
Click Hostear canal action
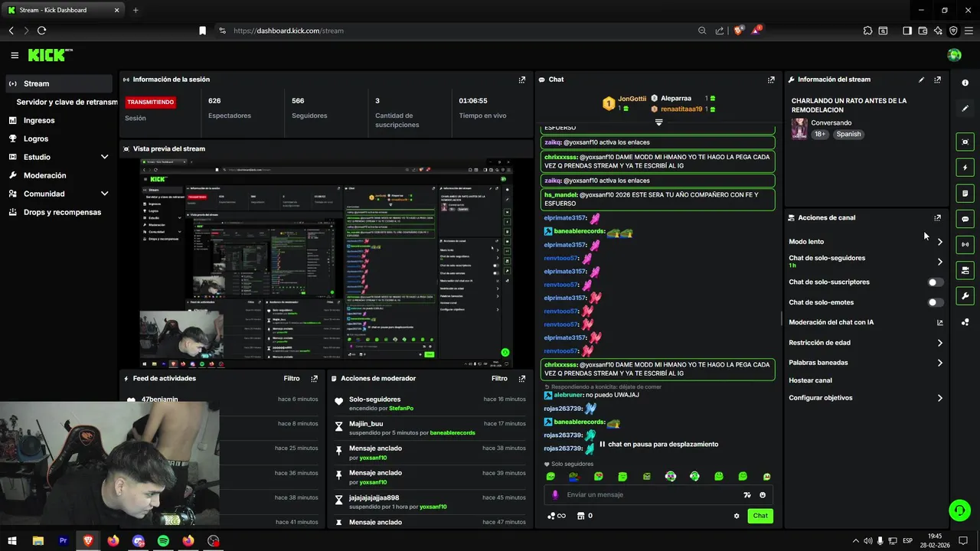tap(810, 380)
